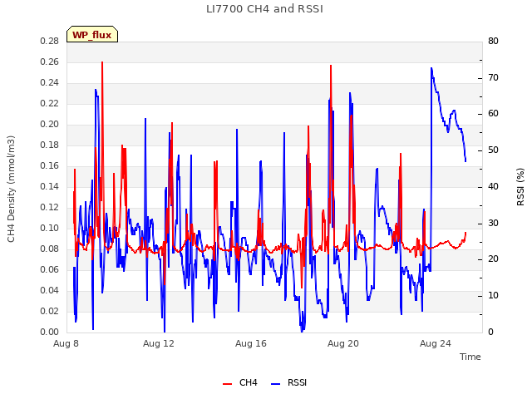Click the 0.24 left axis tick label
532x399 pixels.
tap(49, 83)
